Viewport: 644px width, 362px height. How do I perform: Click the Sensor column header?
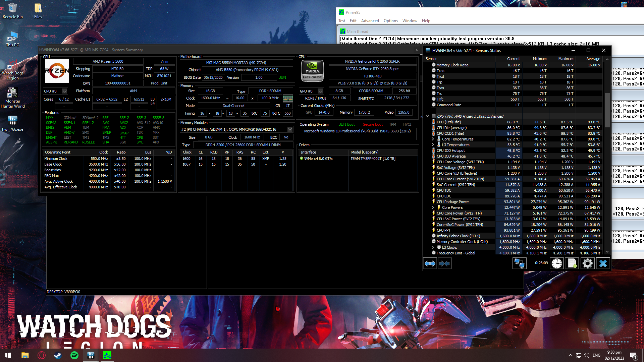[460, 59]
